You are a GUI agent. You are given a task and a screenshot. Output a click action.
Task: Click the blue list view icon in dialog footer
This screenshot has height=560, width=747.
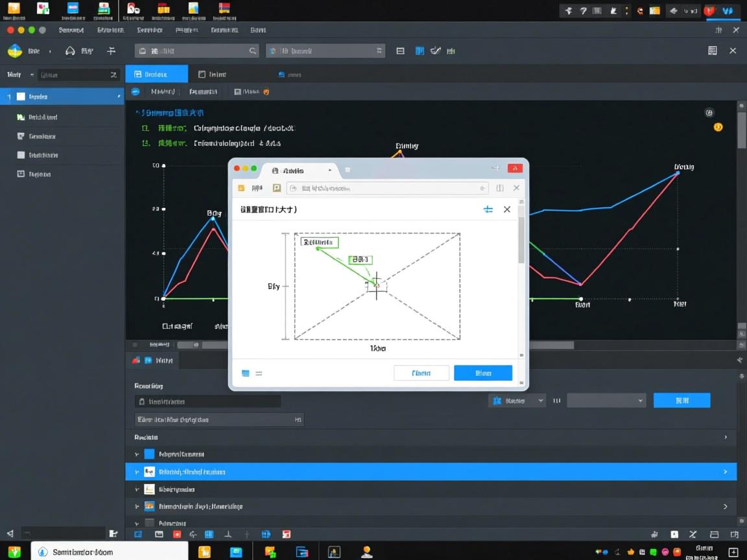[246, 373]
